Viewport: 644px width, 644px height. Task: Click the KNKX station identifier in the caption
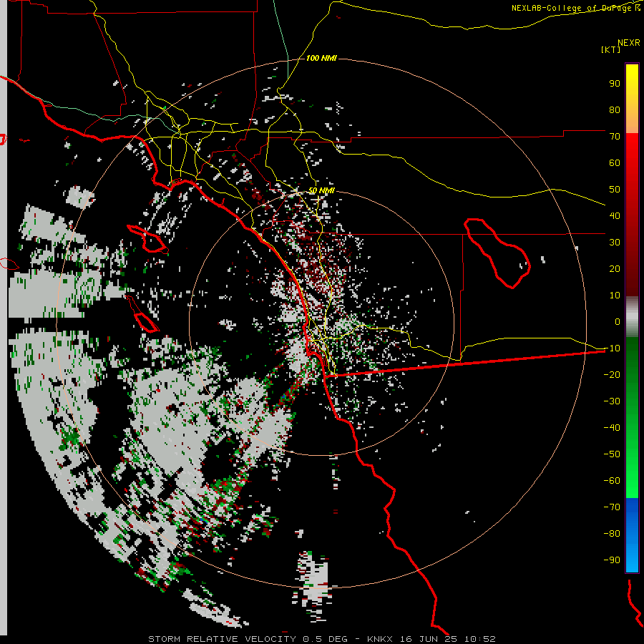(x=380, y=639)
